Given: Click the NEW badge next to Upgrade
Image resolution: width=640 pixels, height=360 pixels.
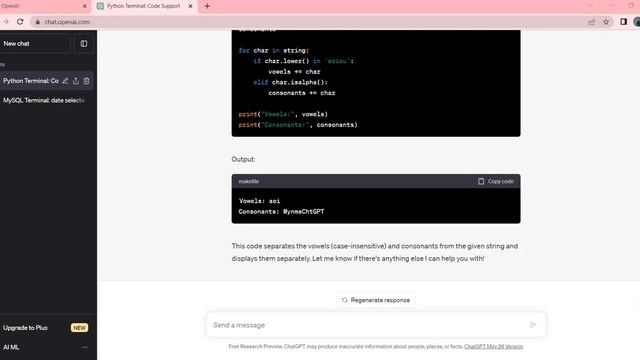Looking at the screenshot, I should [79, 328].
